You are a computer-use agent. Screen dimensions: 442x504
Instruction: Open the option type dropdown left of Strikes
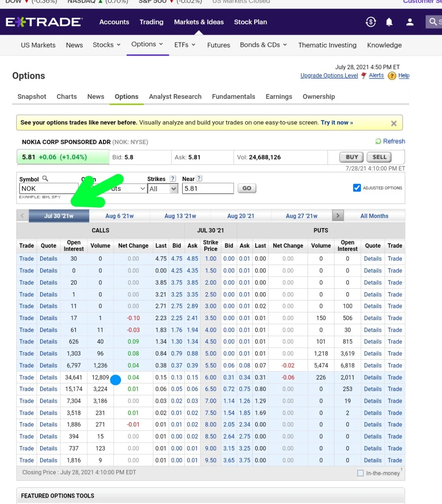[x=113, y=189]
